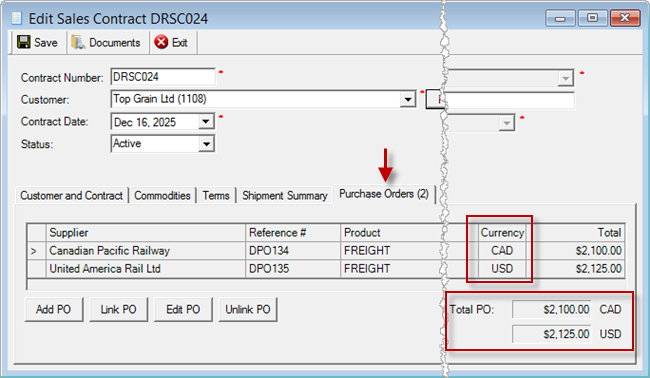This screenshot has width=650, height=378.
Task: Click the red Exit icon
Action: coord(161,42)
